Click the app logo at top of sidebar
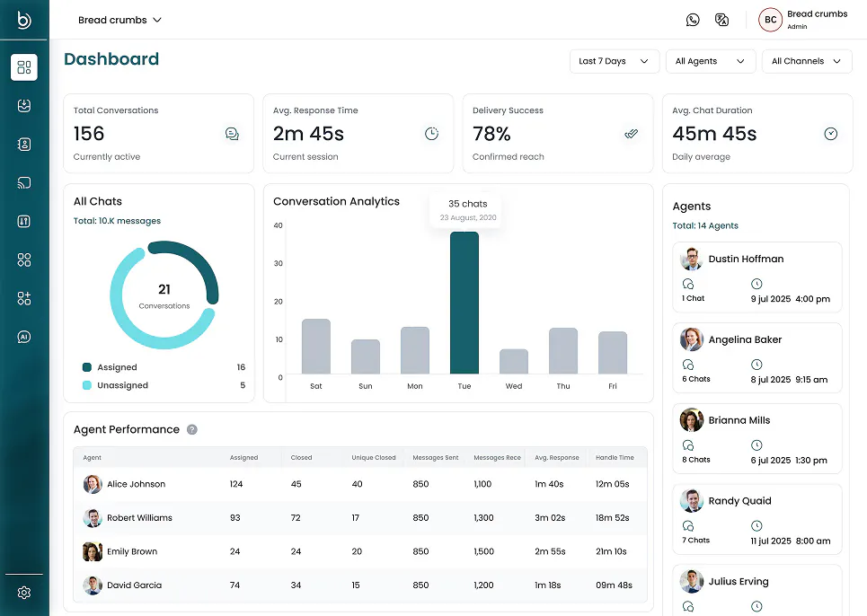This screenshot has width=867, height=616. (23, 20)
